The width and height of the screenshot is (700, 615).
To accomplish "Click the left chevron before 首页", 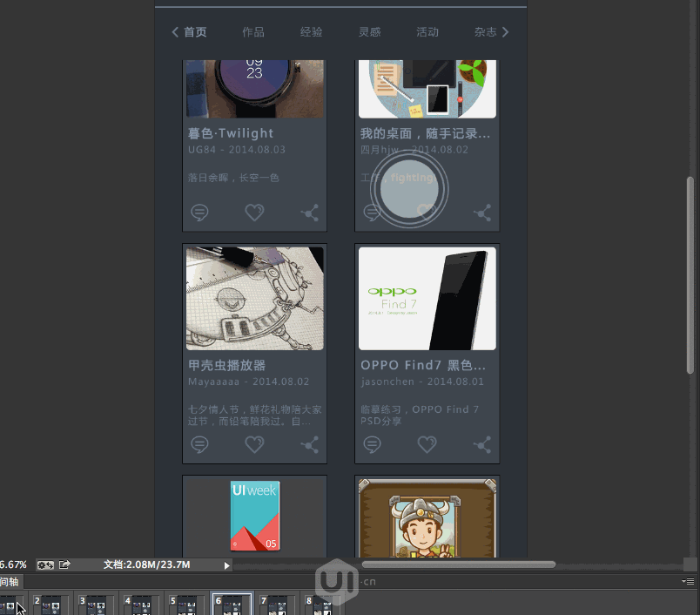I will (175, 31).
